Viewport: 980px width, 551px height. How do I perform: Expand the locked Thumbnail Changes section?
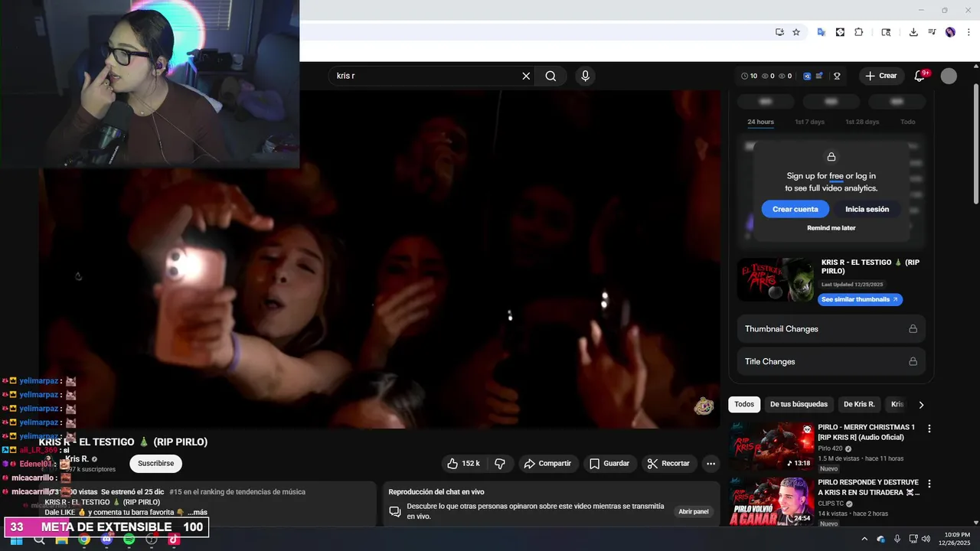pyautogui.click(x=831, y=328)
